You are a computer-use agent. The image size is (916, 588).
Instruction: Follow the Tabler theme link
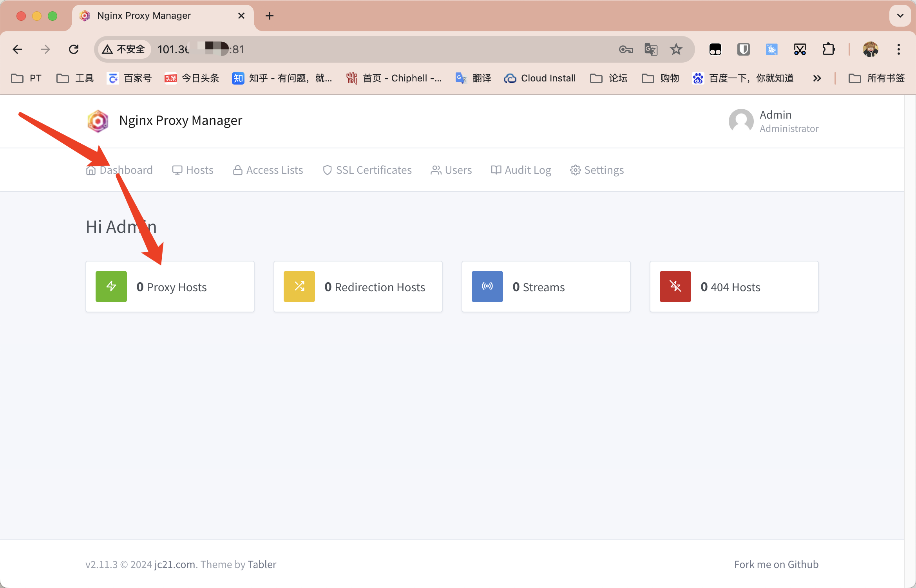tap(262, 564)
